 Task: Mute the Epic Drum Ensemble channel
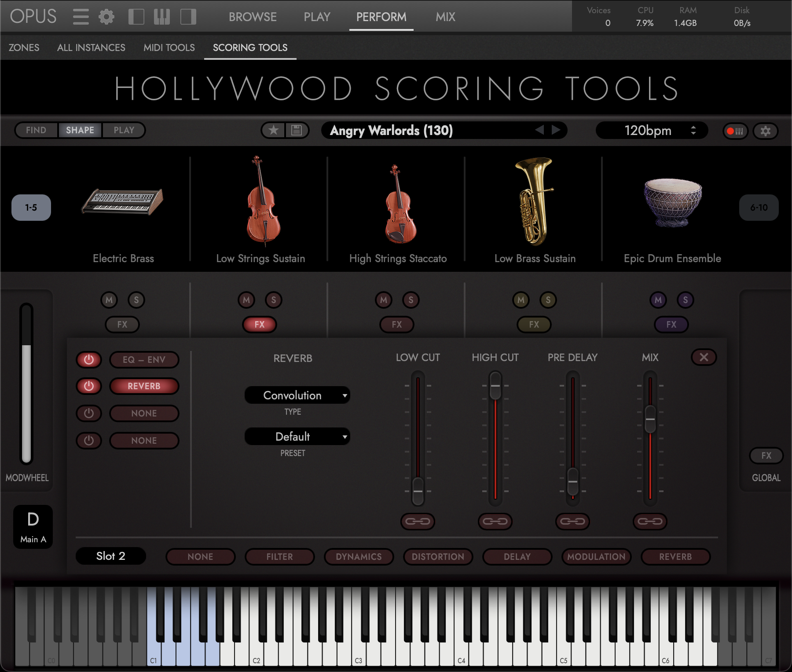658,300
